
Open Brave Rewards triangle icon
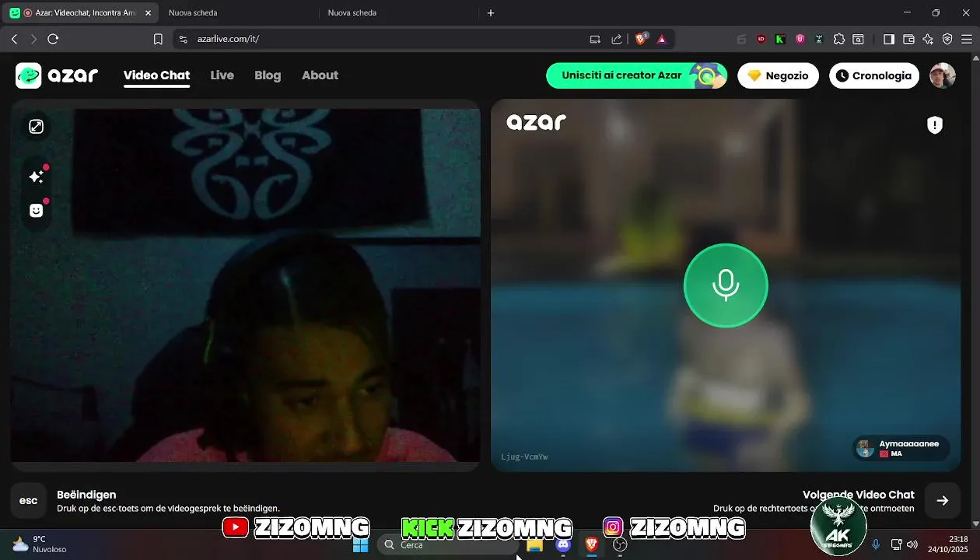[662, 39]
